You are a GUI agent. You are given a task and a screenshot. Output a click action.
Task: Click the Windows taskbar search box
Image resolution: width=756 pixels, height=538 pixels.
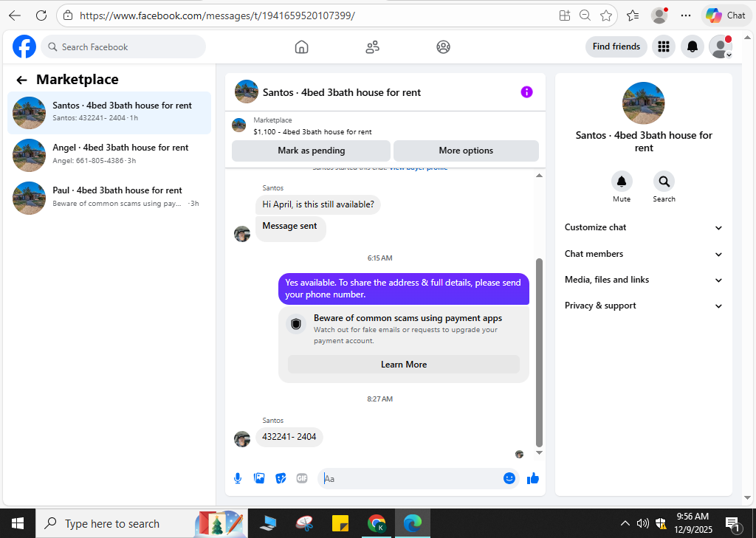click(142, 523)
